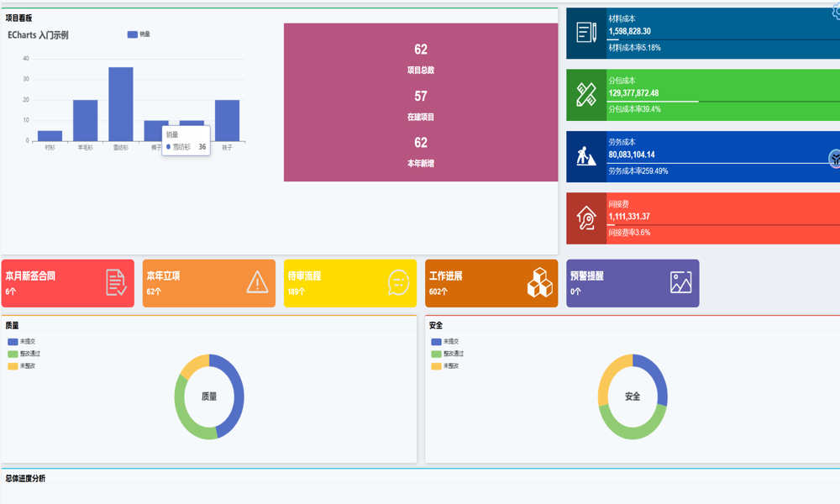Click the ECharts 入门示例 chart title
The image size is (840, 504).
38,35
